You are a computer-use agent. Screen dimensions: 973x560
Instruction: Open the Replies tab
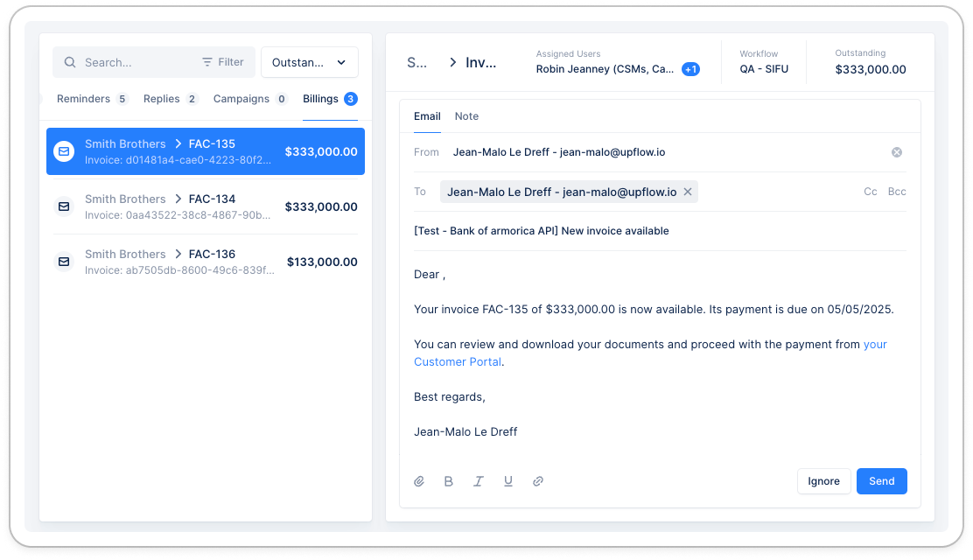point(162,99)
